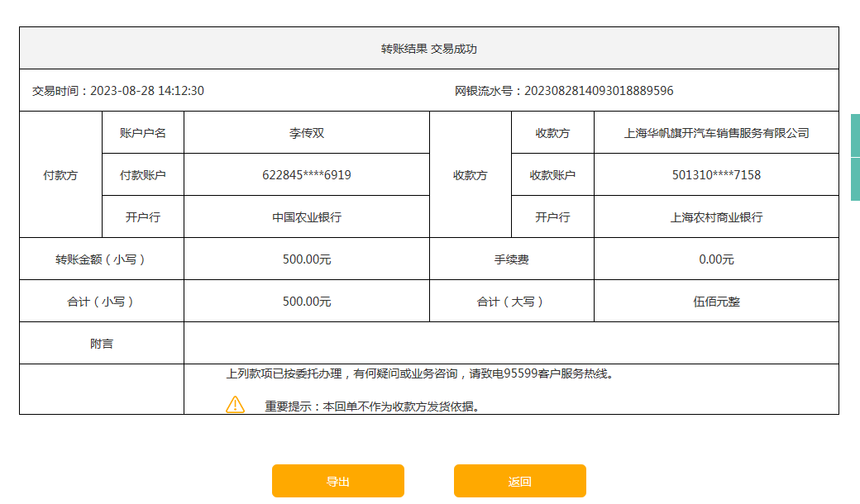
Task: Click the 返回 return button
Action: pos(519,481)
